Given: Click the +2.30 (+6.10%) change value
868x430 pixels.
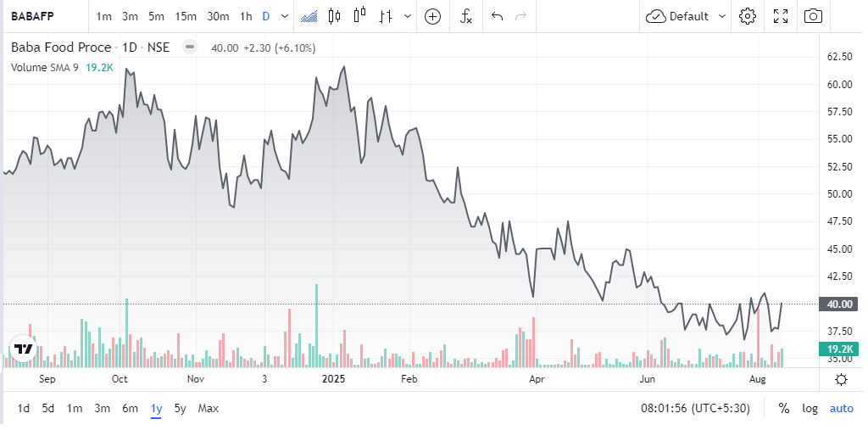Looking at the screenshot, I should pyautogui.click(x=279, y=47).
